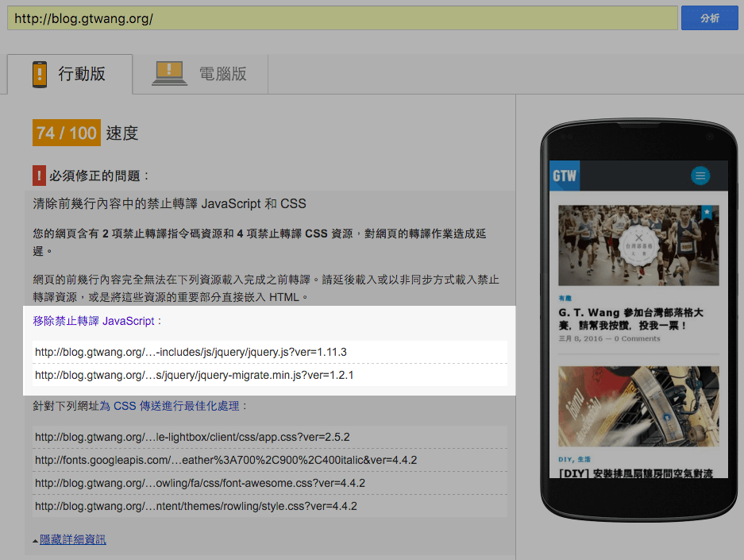Screen dimensions: 744x560
Task: Open the hamburger menu in the phone preview
Action: pyautogui.click(x=698, y=177)
